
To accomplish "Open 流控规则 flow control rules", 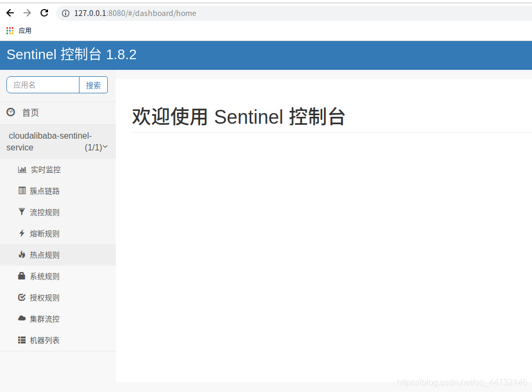I will 44,212.
